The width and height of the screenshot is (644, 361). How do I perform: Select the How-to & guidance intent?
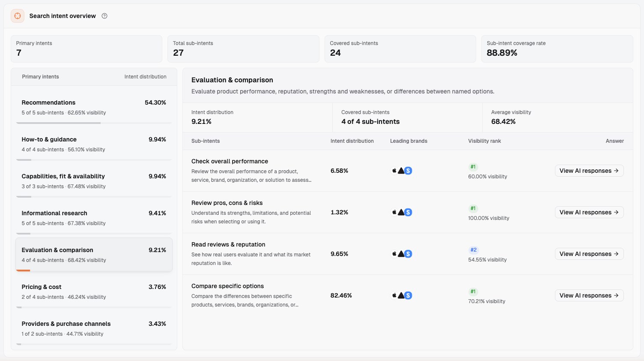coord(94,144)
